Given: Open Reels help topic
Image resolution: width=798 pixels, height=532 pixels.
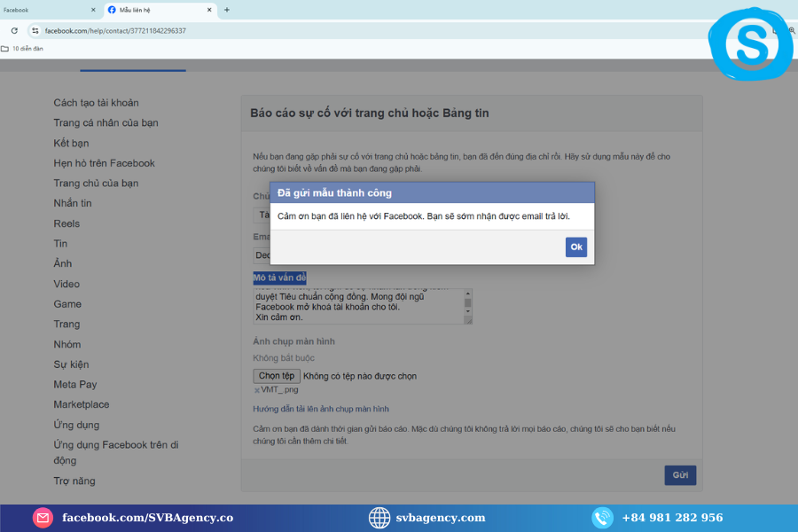Looking at the screenshot, I should [66, 223].
